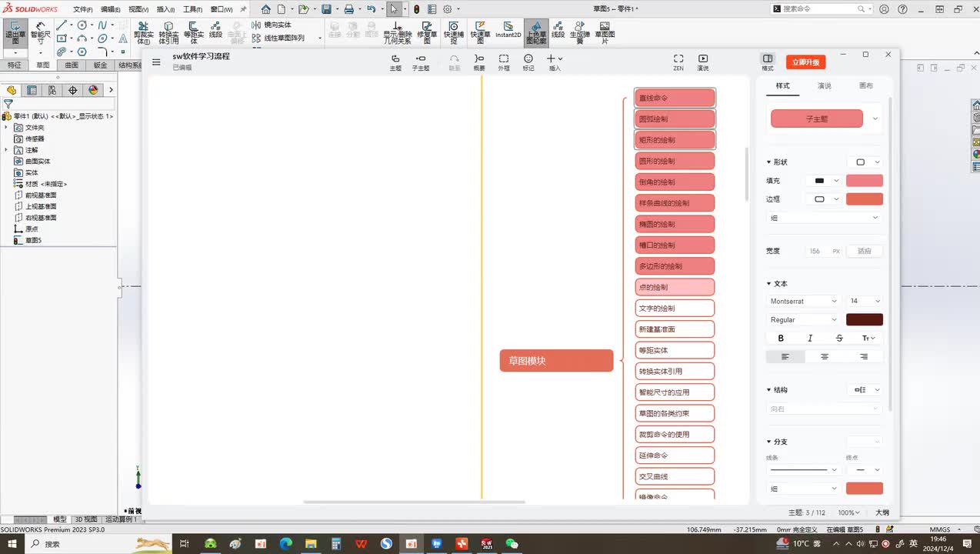Open the Montserrat font dropdown
Image resolution: width=980 pixels, height=554 pixels.
point(803,301)
